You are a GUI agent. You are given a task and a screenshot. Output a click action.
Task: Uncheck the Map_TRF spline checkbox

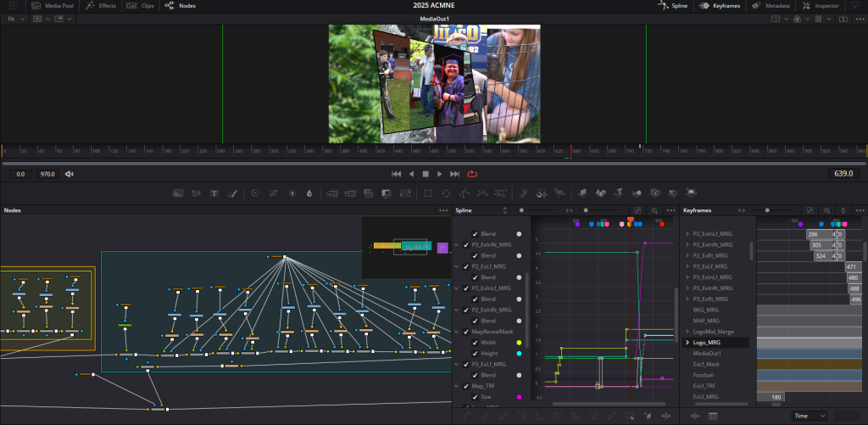click(465, 386)
